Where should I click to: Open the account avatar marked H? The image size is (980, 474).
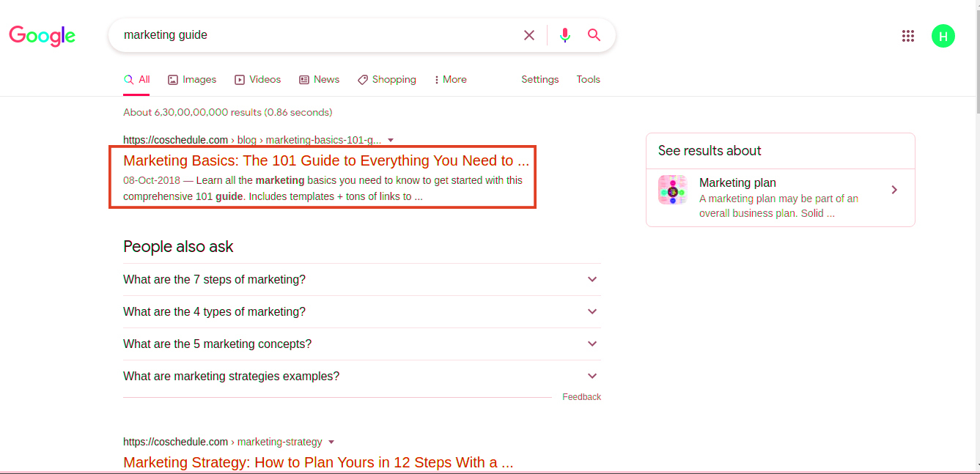943,35
